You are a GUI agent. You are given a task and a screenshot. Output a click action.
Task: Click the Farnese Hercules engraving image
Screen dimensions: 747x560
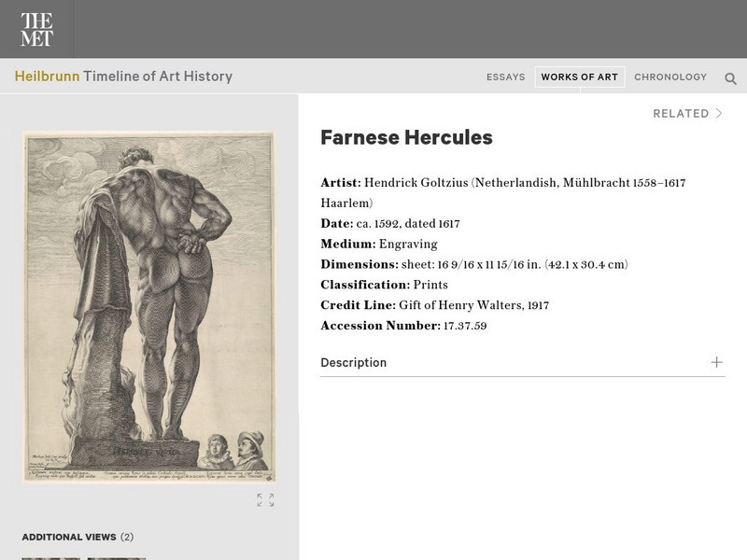click(x=148, y=308)
